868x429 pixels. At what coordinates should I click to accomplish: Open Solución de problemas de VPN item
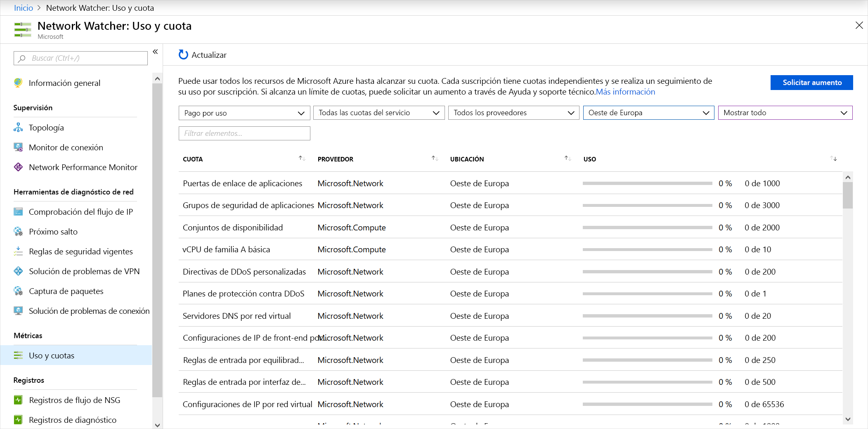(x=84, y=271)
